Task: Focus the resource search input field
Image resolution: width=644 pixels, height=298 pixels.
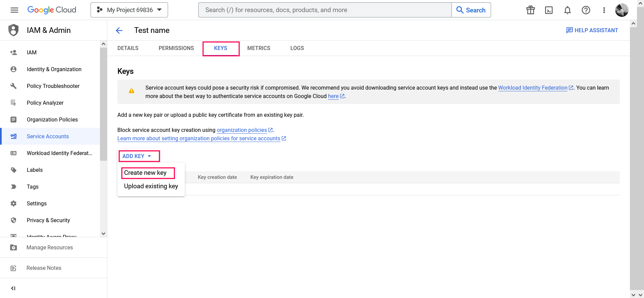Action: pos(325,10)
